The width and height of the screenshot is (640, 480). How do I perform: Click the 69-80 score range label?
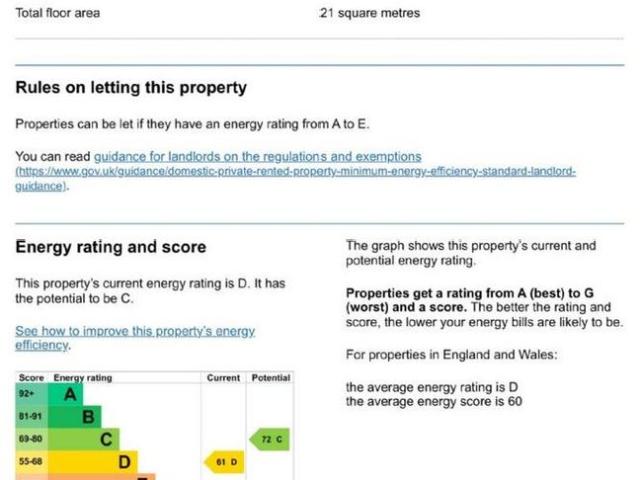coord(31,438)
